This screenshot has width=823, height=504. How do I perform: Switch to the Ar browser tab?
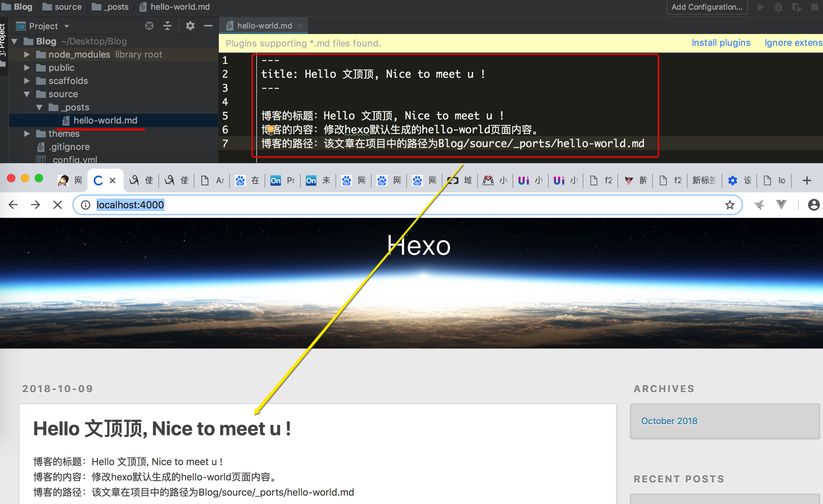[213, 180]
